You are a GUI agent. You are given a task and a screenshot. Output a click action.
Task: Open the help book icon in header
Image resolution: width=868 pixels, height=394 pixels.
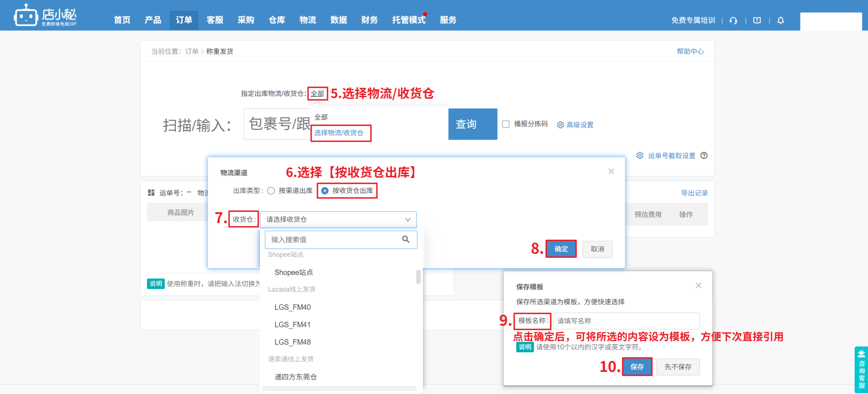coord(757,21)
